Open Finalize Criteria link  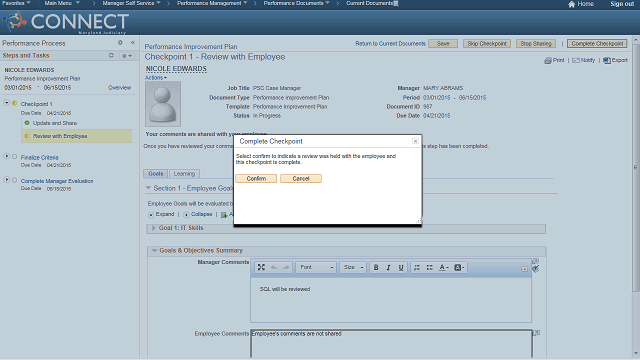40,157
